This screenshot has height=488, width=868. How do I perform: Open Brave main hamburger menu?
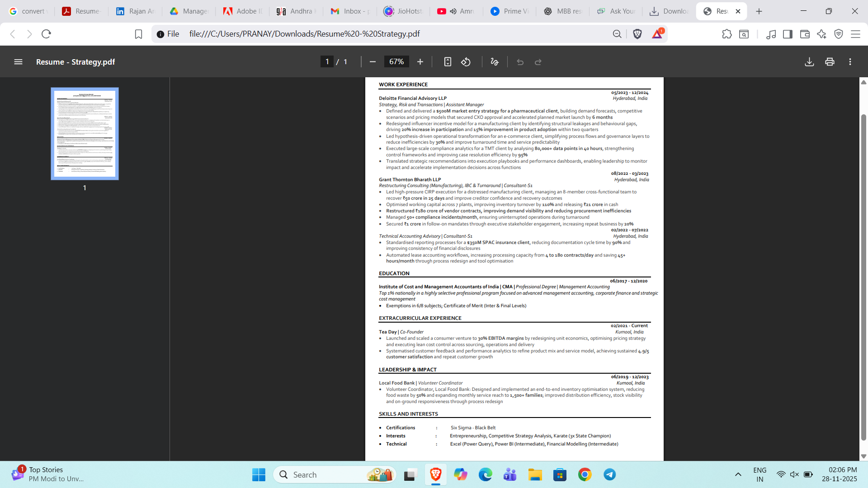[855, 34]
